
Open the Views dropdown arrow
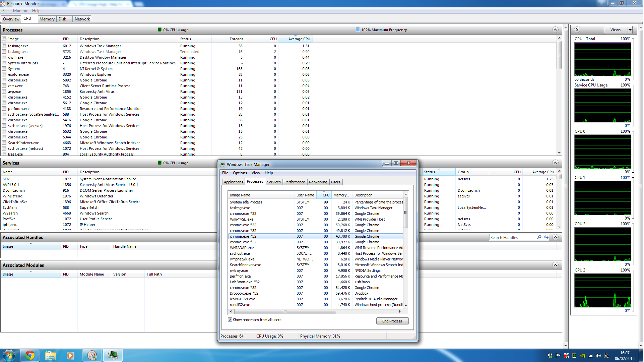pyautogui.click(x=630, y=30)
